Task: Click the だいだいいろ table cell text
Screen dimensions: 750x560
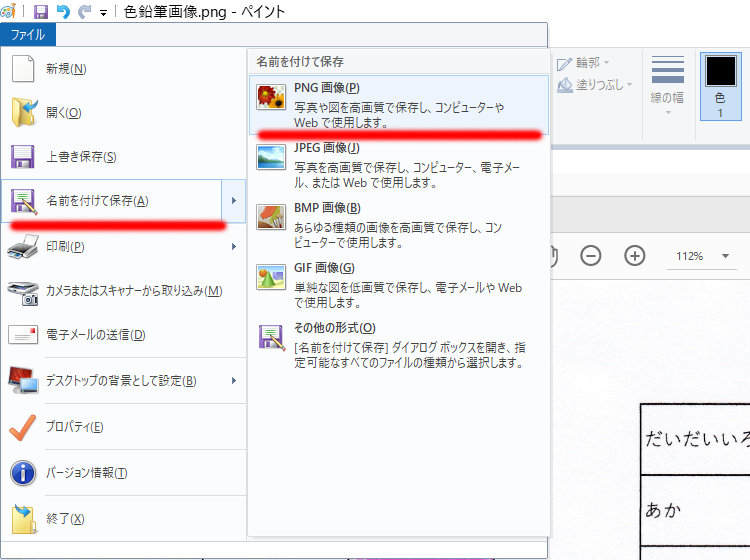Action: coord(697,439)
